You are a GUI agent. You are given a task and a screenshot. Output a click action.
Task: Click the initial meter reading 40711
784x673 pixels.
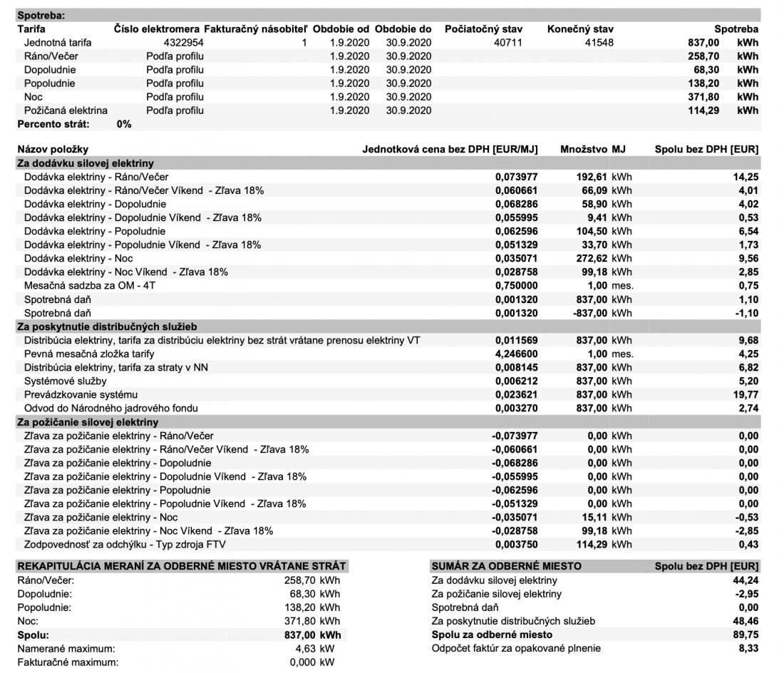point(507,43)
